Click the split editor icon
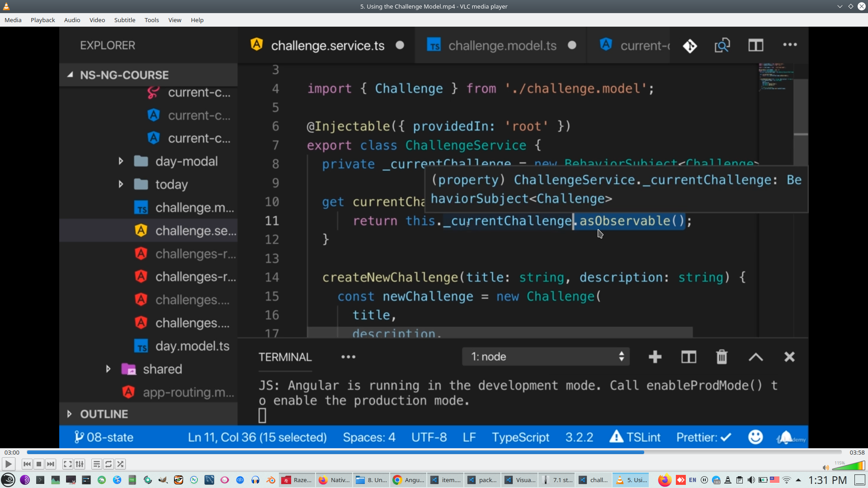 tap(755, 45)
